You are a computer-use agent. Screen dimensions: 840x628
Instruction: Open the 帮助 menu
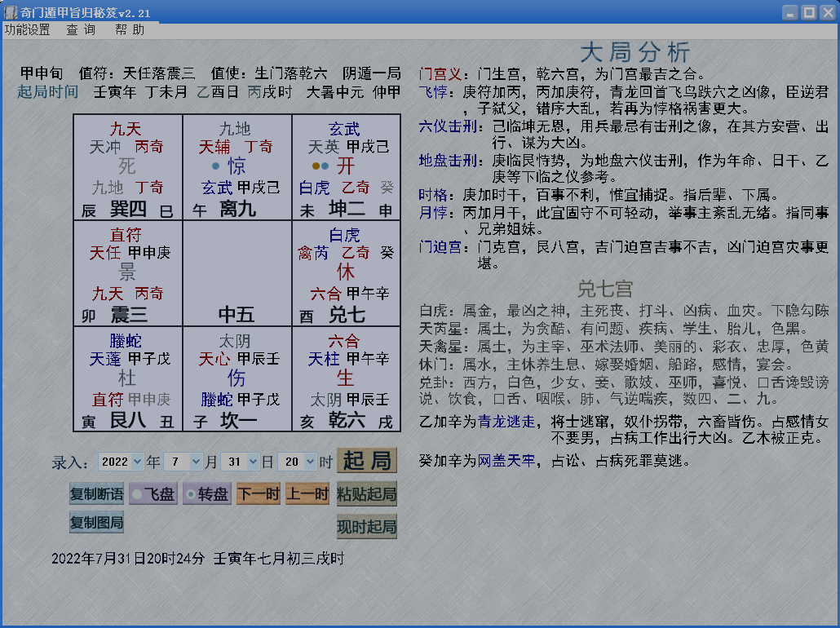[x=130, y=30]
